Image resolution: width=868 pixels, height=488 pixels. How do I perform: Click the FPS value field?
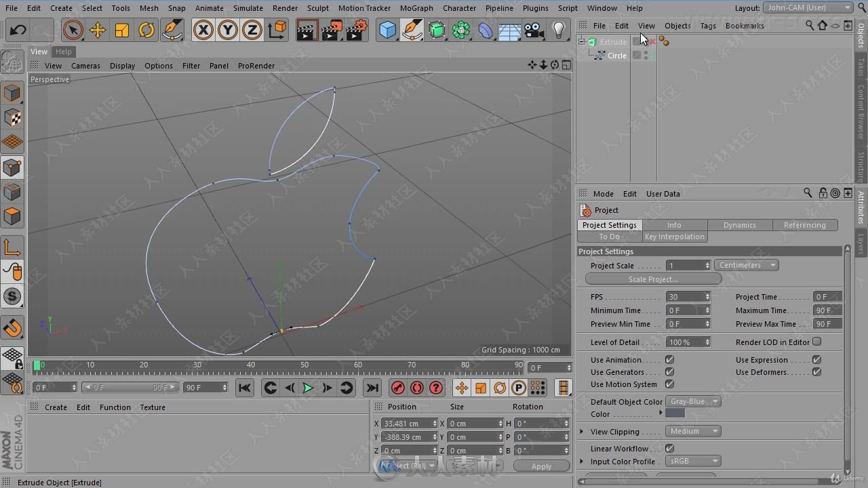click(688, 296)
